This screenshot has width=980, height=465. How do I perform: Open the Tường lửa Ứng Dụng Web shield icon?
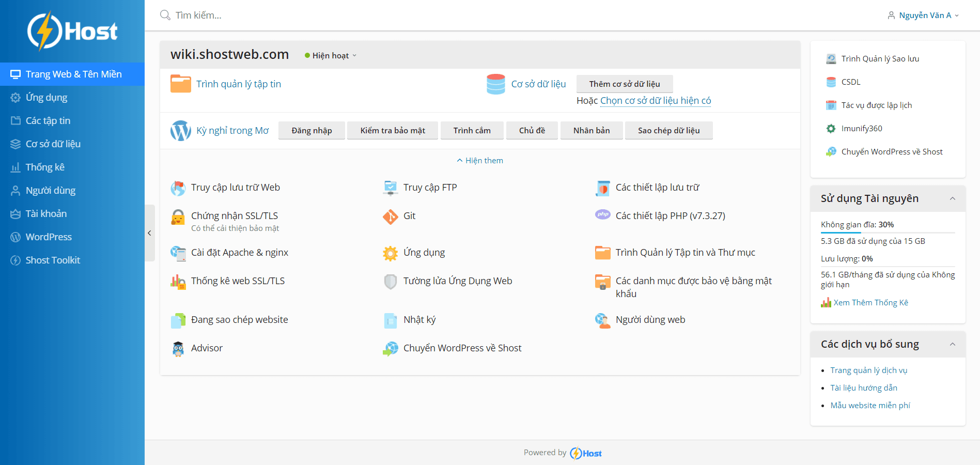tap(390, 282)
